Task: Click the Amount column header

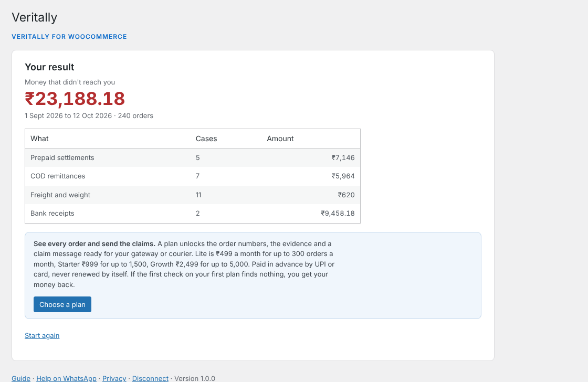Action: [280, 139]
